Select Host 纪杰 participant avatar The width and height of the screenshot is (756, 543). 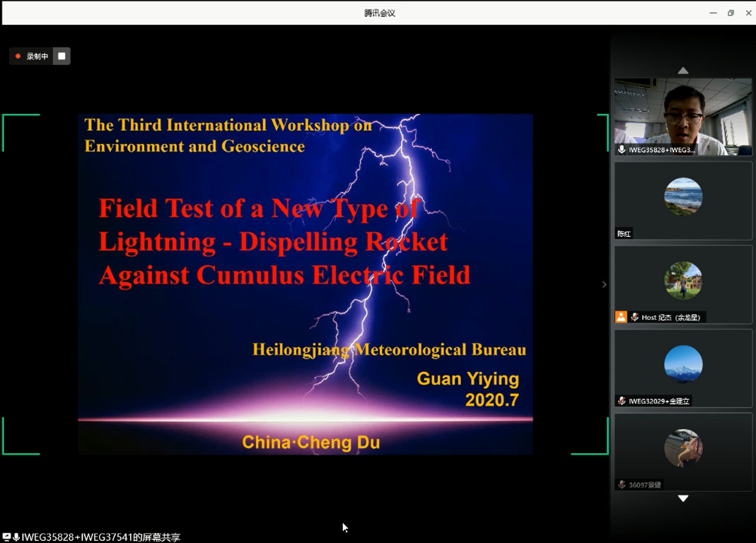coord(682,280)
